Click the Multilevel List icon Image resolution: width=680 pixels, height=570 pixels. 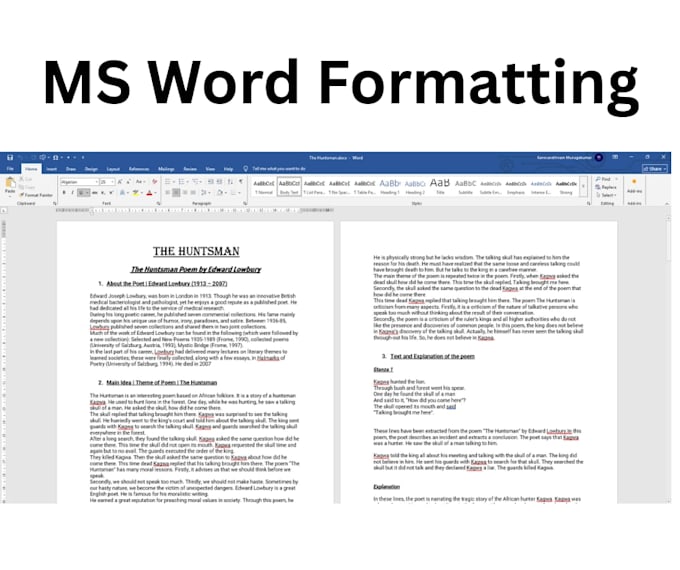[197, 183]
